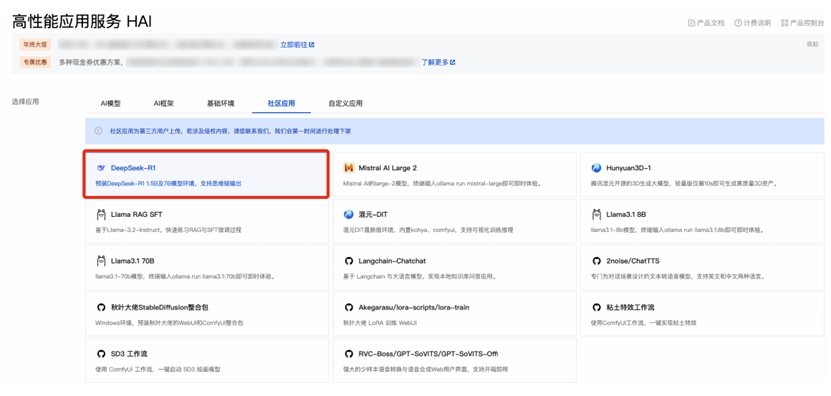The height and width of the screenshot is (396, 831).
Task: Click the Hunyuan3D-1 description 腾讯混元开源的3D生成大模型
Action: (x=684, y=183)
